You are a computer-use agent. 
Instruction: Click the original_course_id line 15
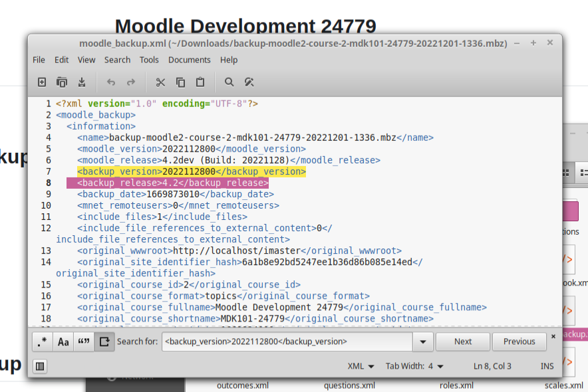(189, 284)
